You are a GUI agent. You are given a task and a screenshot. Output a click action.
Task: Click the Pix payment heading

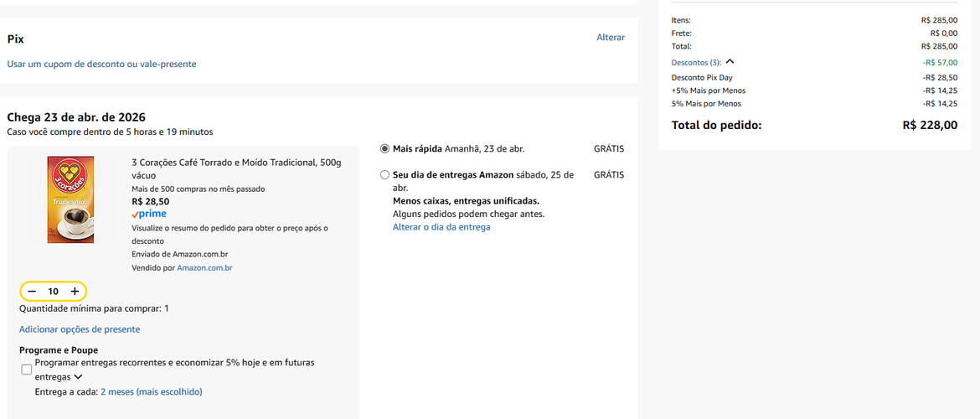pos(16,39)
